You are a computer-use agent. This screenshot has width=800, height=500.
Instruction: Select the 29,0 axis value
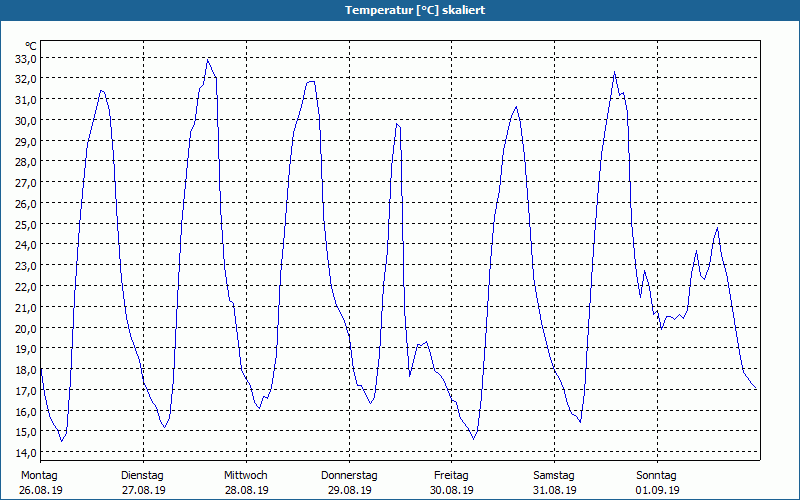[x=26, y=141]
